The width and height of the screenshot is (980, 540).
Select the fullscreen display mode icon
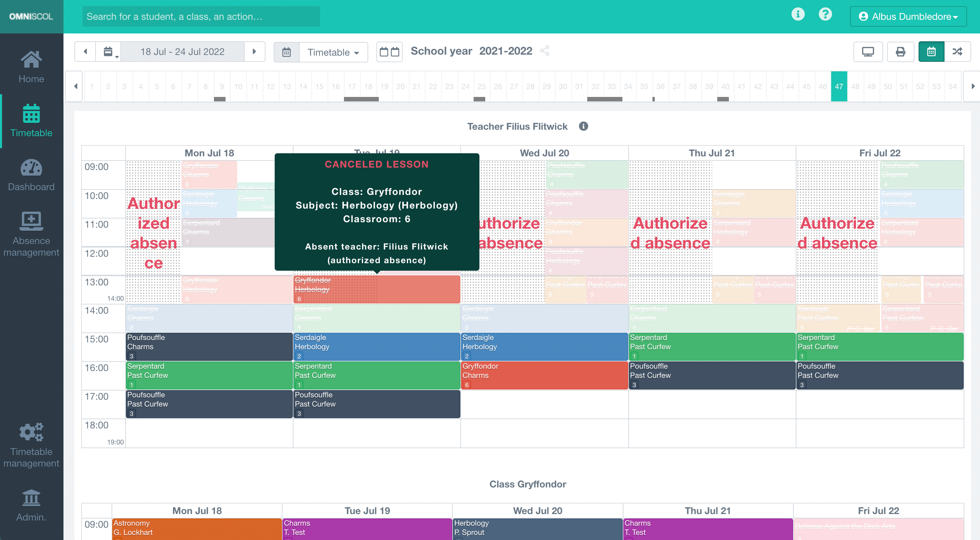868,52
